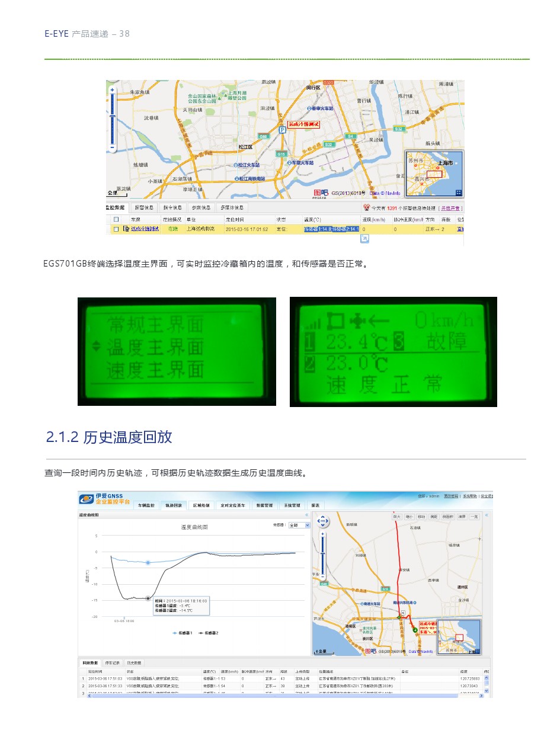This screenshot has height=756, width=560.
Task: Open the 数据管理 menu tab
Action: tap(264, 505)
